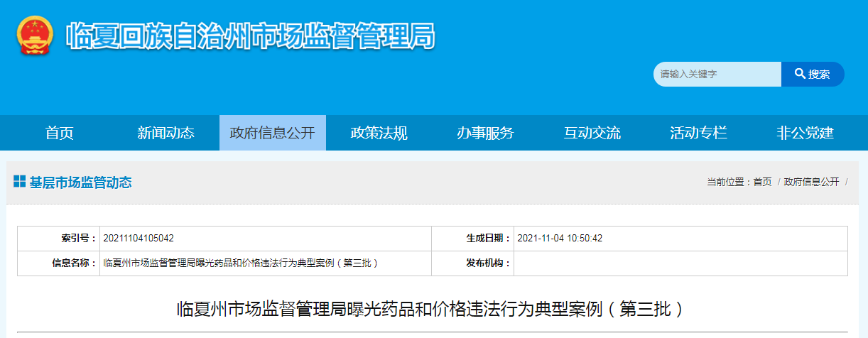Open the 互动交流 navigation tab
Viewport: 868px width, 338px height.
click(592, 133)
